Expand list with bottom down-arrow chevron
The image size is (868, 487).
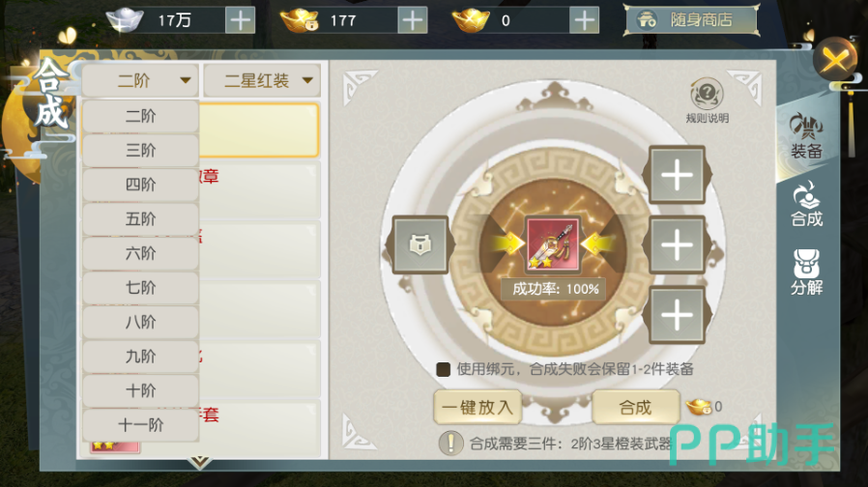200,462
